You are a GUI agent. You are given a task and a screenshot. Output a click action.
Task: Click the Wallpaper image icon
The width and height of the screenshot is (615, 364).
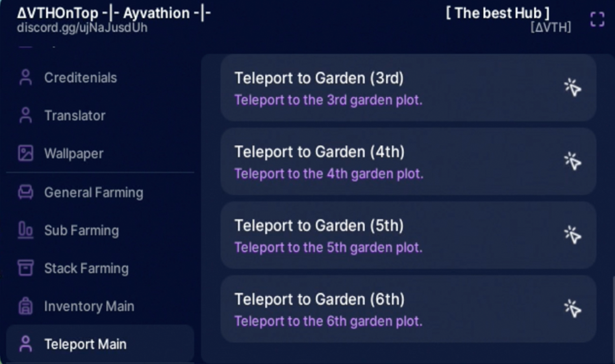(x=25, y=153)
